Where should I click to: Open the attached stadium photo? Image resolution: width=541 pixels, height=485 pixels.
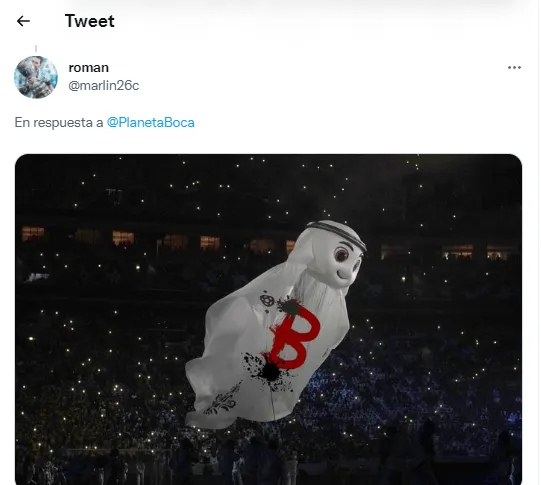point(268,319)
